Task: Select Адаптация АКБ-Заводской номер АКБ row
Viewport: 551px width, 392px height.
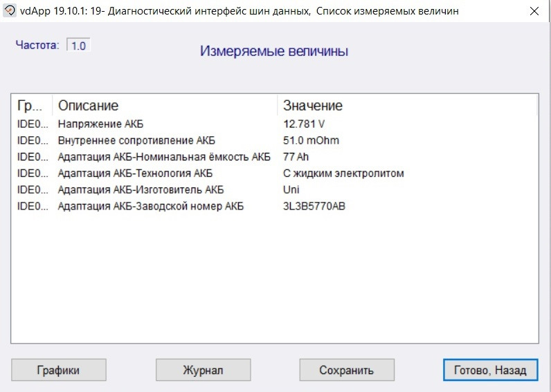Action: pos(274,206)
